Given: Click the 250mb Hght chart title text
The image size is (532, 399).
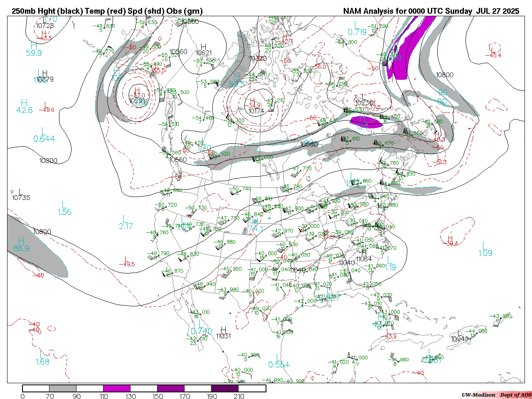Looking at the screenshot, I should 107,11.
